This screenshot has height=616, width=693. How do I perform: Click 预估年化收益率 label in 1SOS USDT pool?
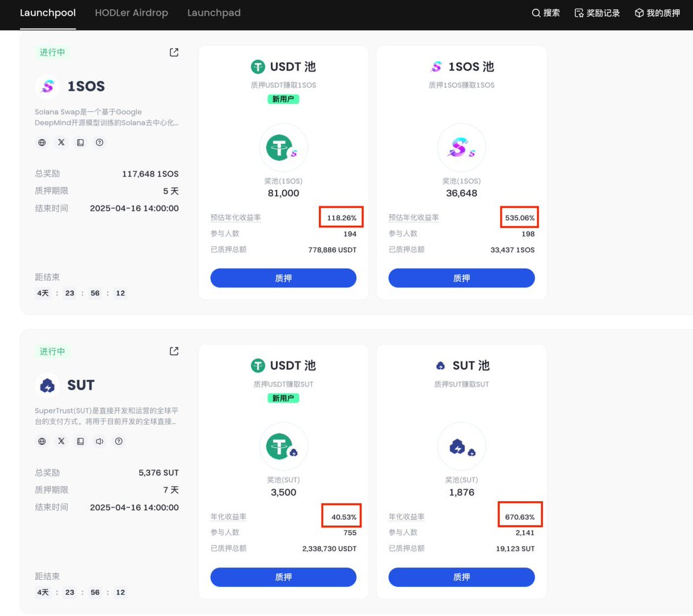(x=236, y=218)
